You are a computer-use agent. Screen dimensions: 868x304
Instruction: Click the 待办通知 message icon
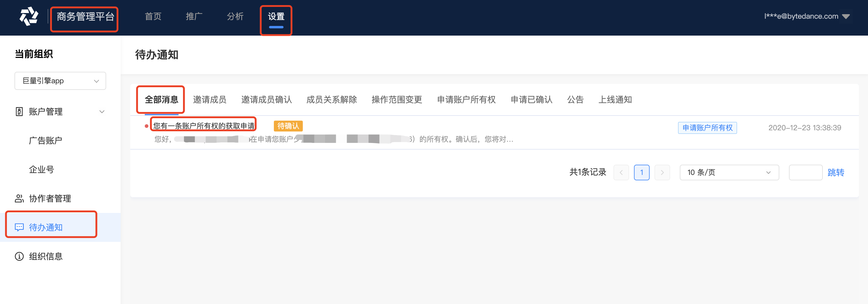pyautogui.click(x=19, y=227)
